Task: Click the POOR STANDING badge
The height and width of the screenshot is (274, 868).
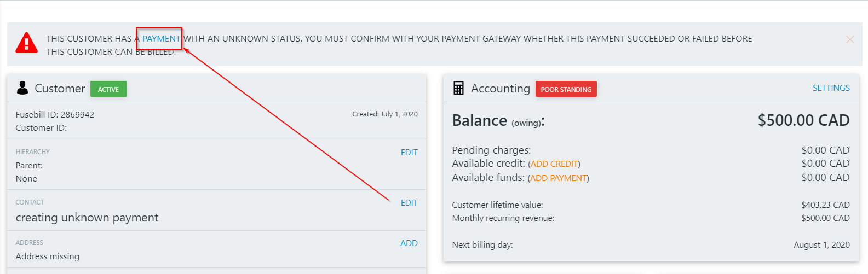Action: coord(566,89)
